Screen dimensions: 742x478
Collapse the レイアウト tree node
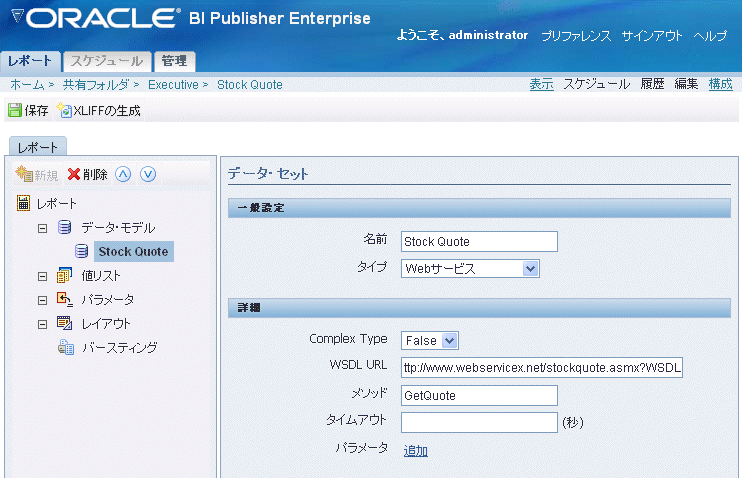pos(43,325)
